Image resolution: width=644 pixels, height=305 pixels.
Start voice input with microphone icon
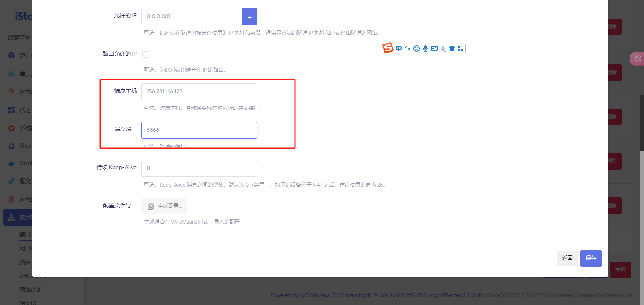[x=425, y=48]
